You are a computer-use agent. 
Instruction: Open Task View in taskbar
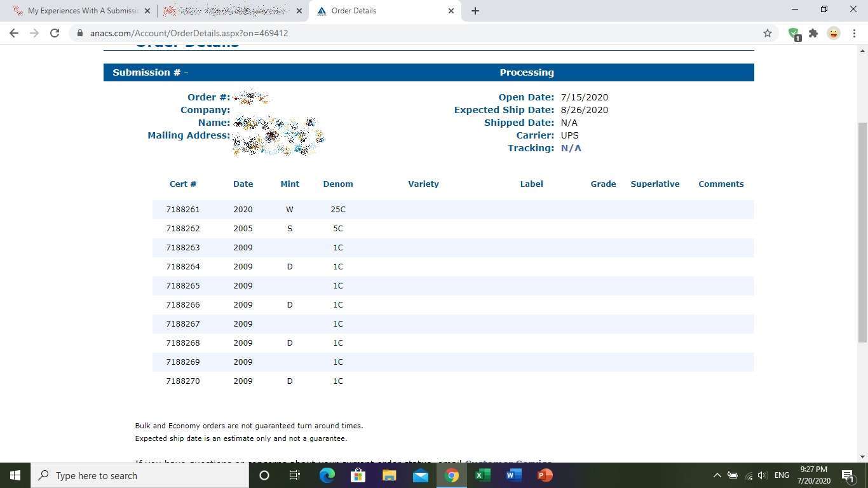click(x=295, y=475)
